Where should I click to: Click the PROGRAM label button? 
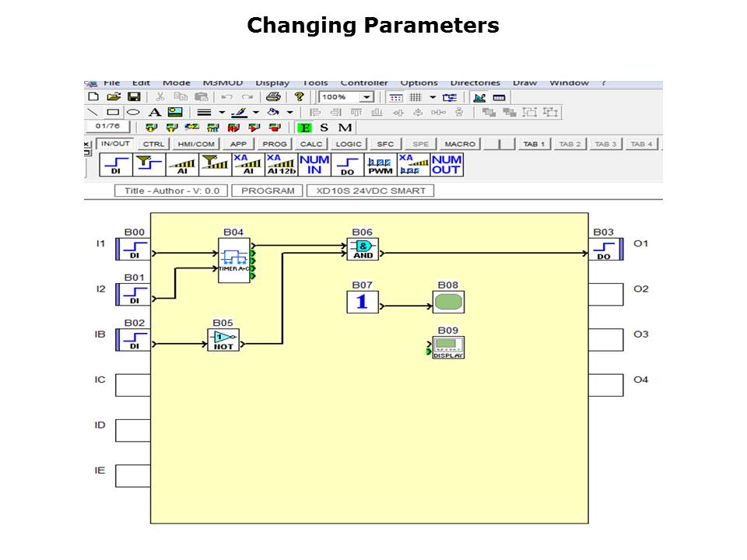(268, 191)
